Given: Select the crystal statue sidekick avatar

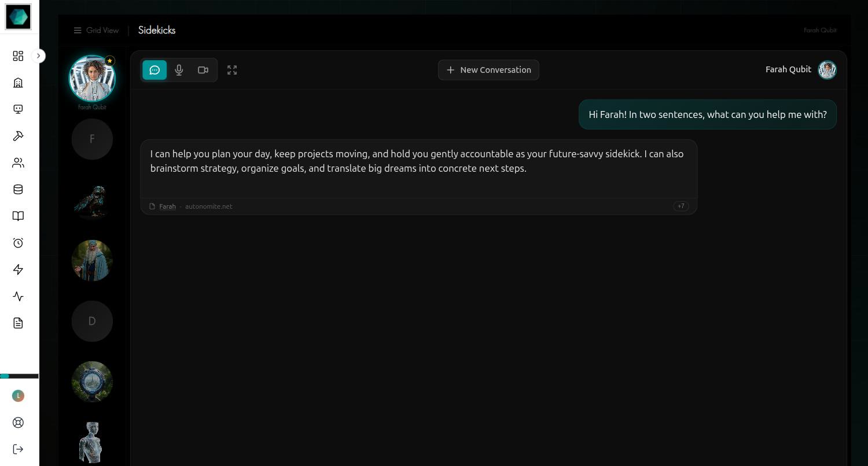Looking at the screenshot, I should [x=92, y=443].
